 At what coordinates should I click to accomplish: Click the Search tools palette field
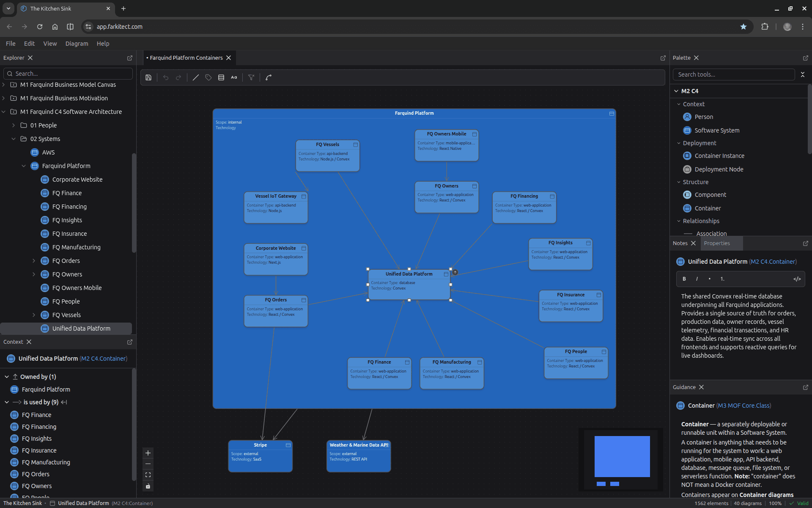[734, 75]
